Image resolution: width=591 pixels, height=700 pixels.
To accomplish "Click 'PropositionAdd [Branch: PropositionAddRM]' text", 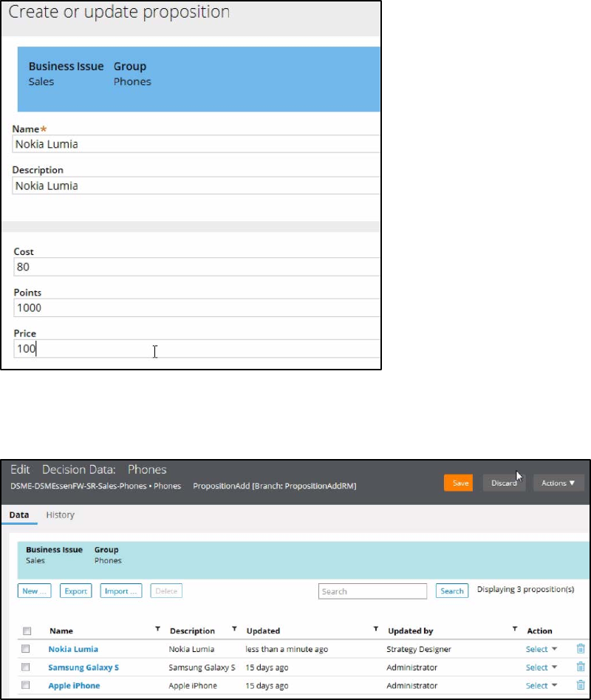I will pos(274,486).
